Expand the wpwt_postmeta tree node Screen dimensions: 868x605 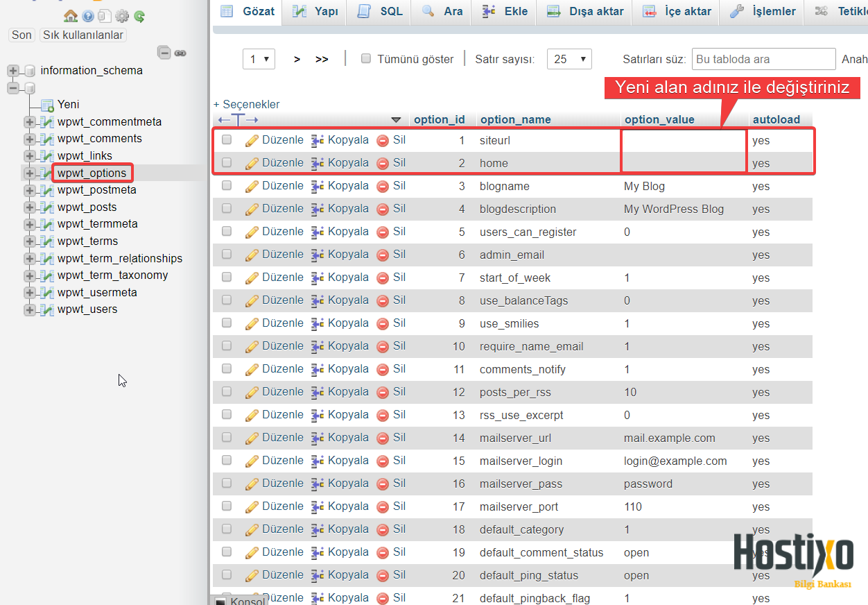pyautogui.click(x=29, y=190)
